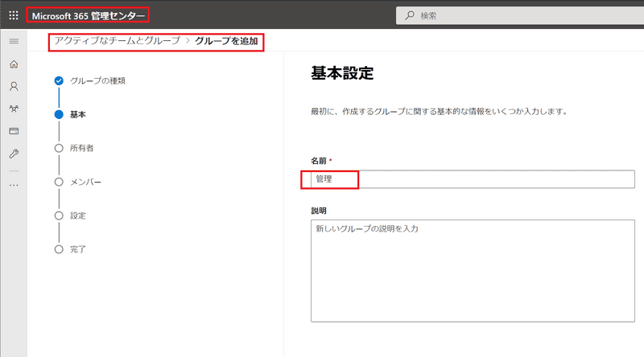Image resolution: width=644 pixels, height=357 pixels.
Task: Click アクティブなチームとグループ breadcrumb link
Action: coord(117,40)
